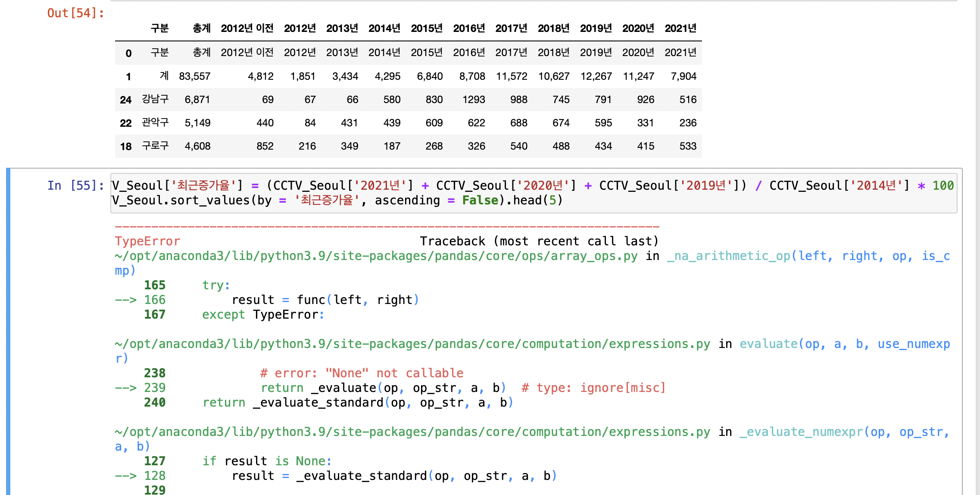Screen dimensions: 980x495
Task: Click the 4,608 total for 구로구
Action: pos(197,146)
